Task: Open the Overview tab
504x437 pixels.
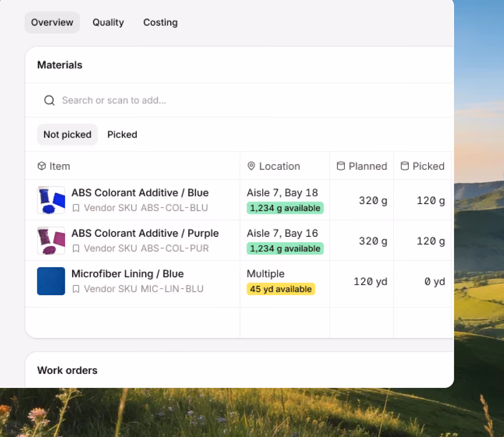Action: tap(52, 22)
